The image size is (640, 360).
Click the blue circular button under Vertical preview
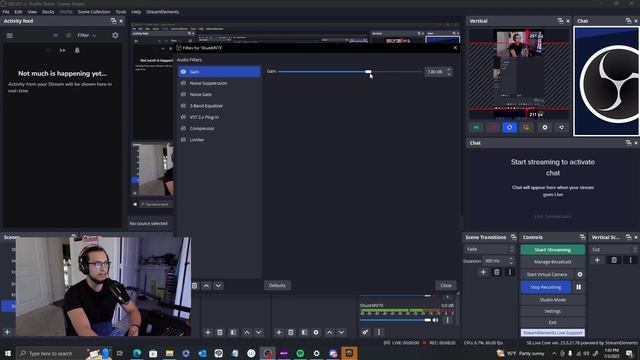509,127
